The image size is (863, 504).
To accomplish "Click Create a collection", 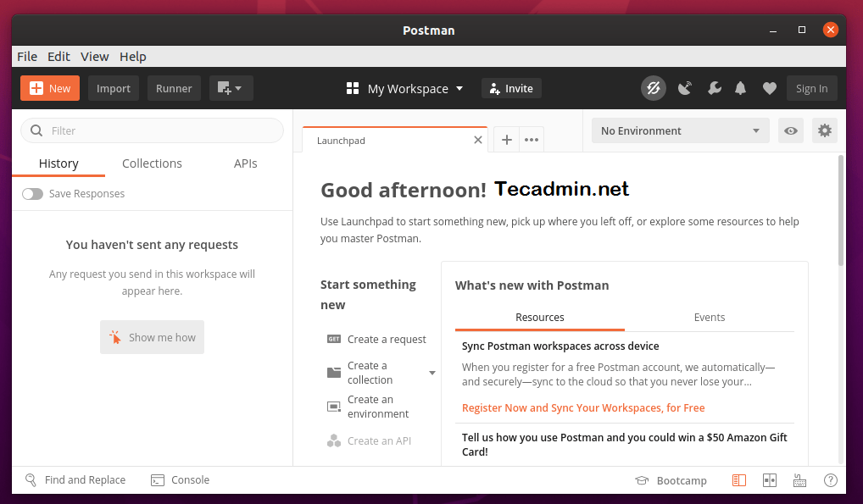I will coord(370,373).
